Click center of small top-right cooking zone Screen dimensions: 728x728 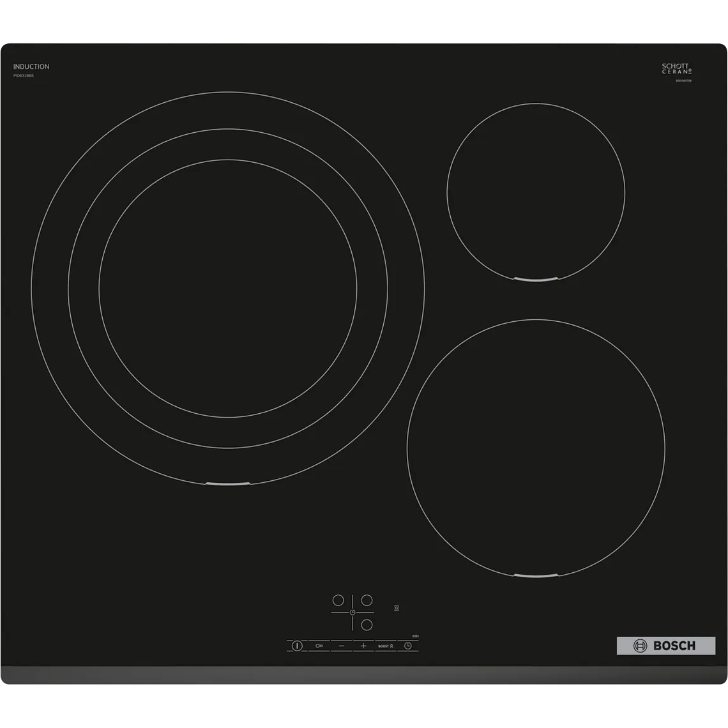tap(536, 192)
